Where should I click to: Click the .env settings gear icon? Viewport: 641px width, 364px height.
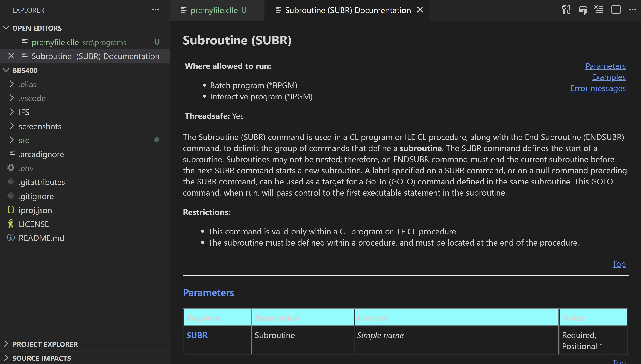(x=10, y=168)
